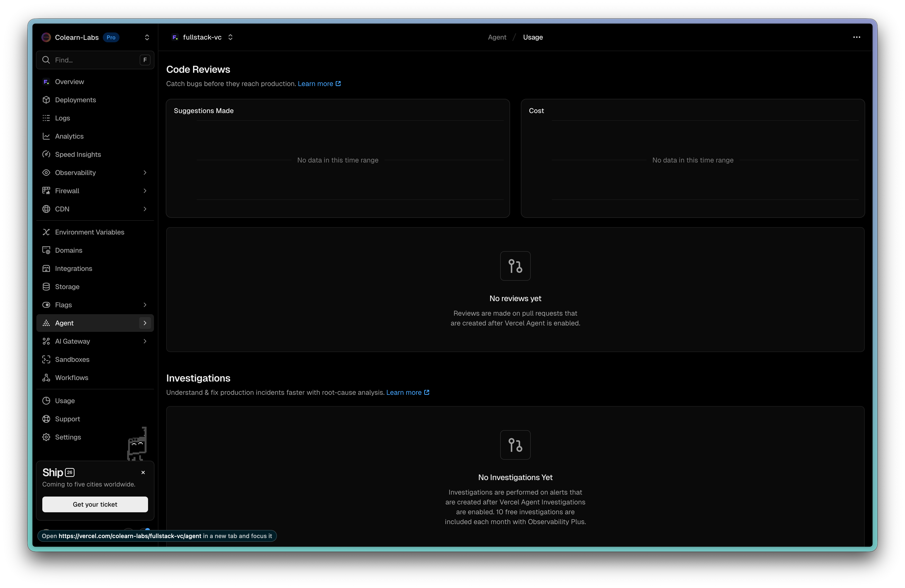Open Learn more link under Code Reviews
The height and width of the screenshot is (588, 905).
[319, 84]
